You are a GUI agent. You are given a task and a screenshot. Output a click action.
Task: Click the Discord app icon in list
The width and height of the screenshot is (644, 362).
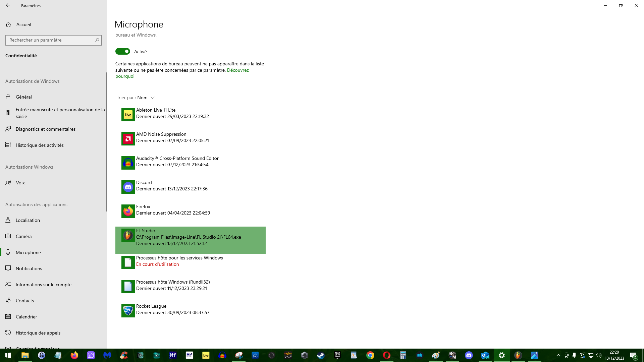128,187
